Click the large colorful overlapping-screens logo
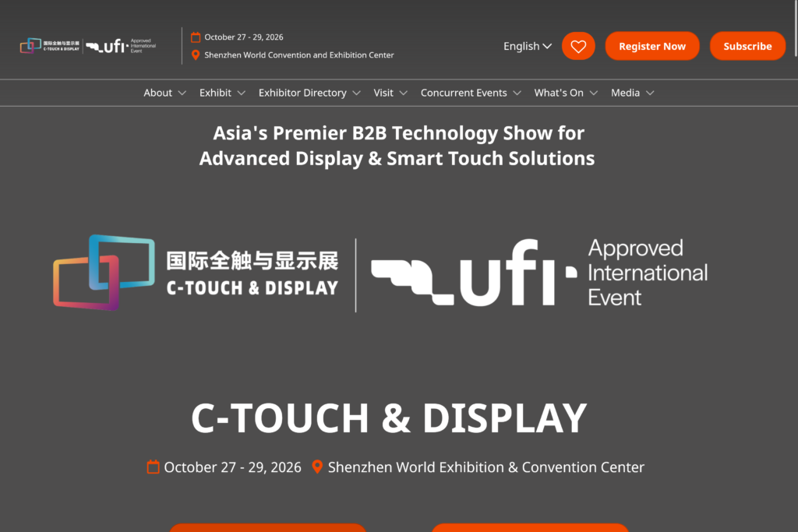Viewport: 798px width, 532px height. tap(104, 273)
